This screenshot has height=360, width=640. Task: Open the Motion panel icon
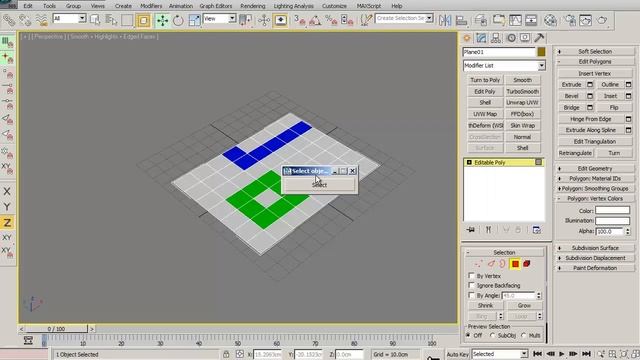pyautogui.click(x=511, y=38)
